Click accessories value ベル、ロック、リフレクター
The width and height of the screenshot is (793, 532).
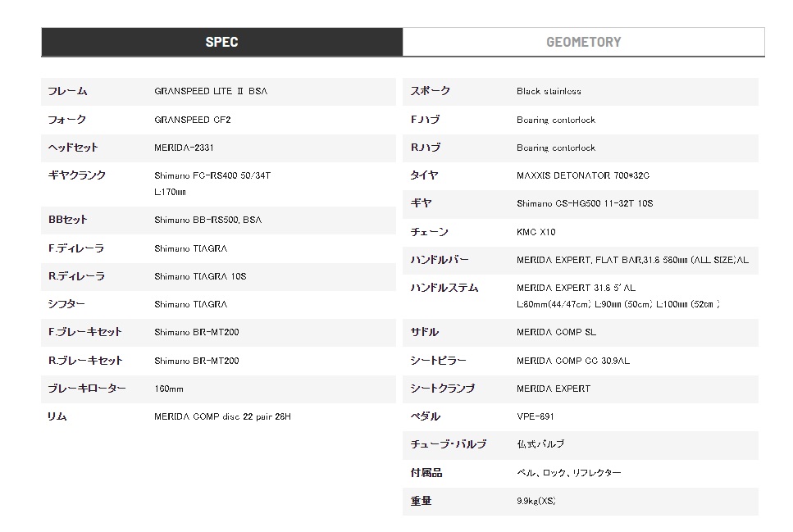point(568,473)
